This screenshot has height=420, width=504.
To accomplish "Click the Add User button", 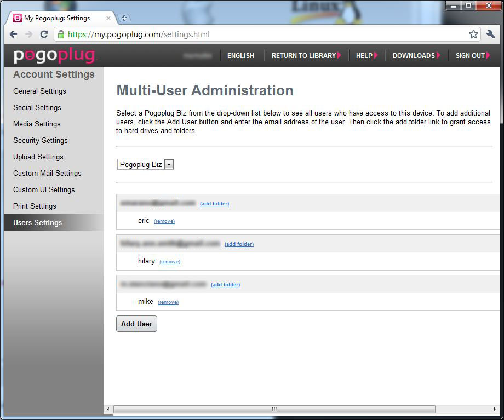I will tap(136, 324).
